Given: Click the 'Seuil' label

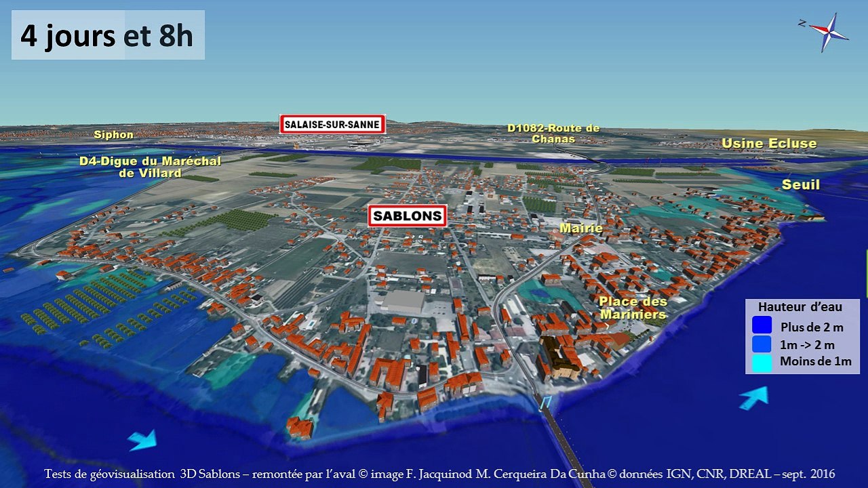Looking at the screenshot, I should (801, 184).
